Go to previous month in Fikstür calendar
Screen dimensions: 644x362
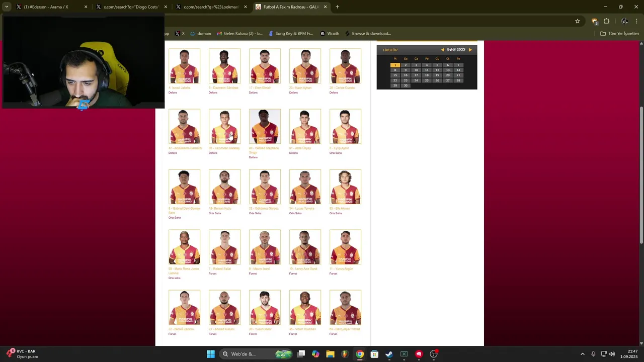pos(442,50)
